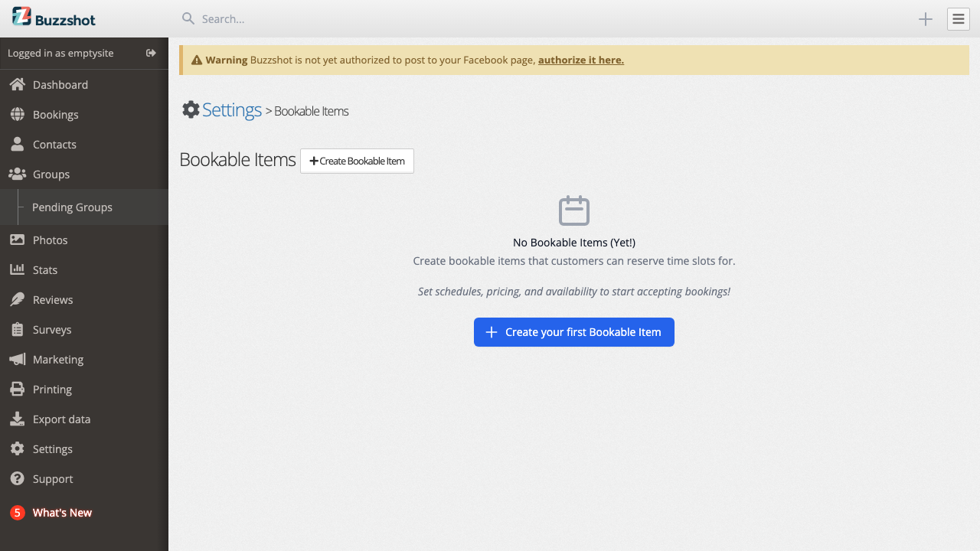Open the Export data sidebar item
The image size is (980, 551).
84,419
